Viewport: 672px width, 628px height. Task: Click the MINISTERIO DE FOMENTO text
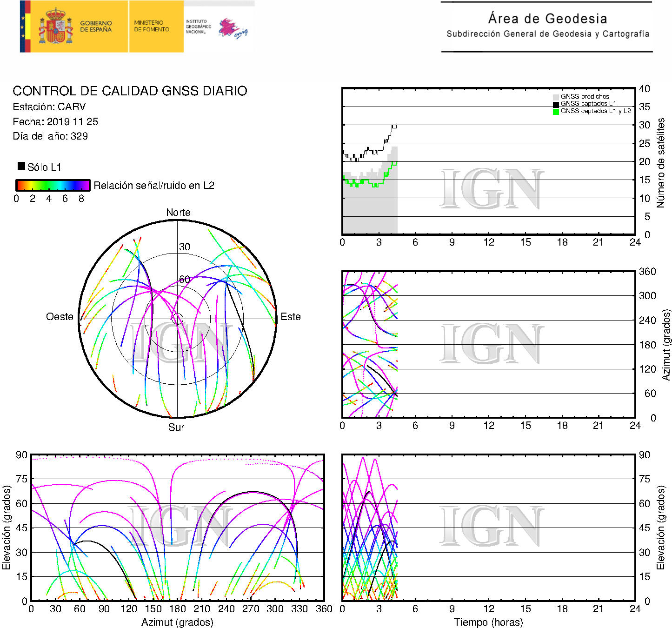[x=152, y=26]
